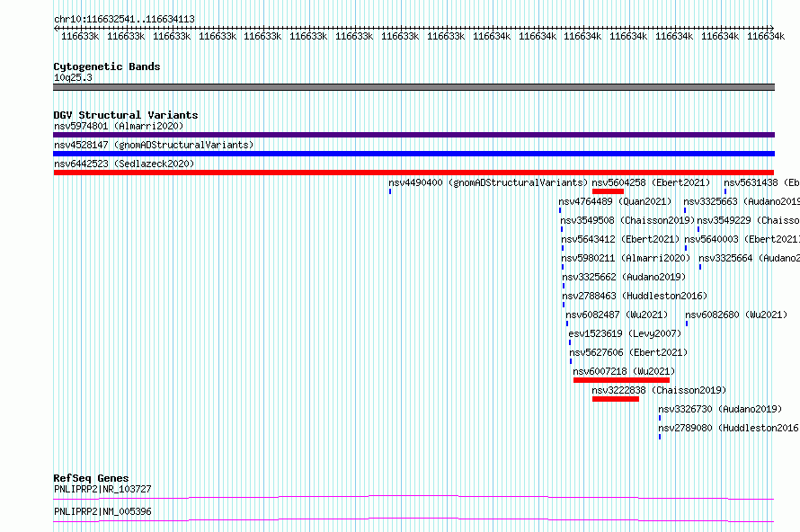Select the RefSeq Genes track title

[x=91, y=478]
